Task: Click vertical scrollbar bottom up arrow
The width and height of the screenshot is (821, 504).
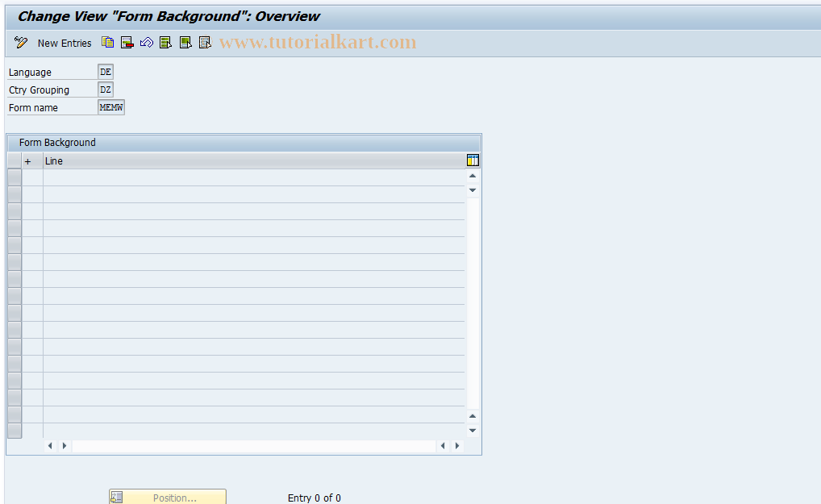Action: (x=473, y=416)
